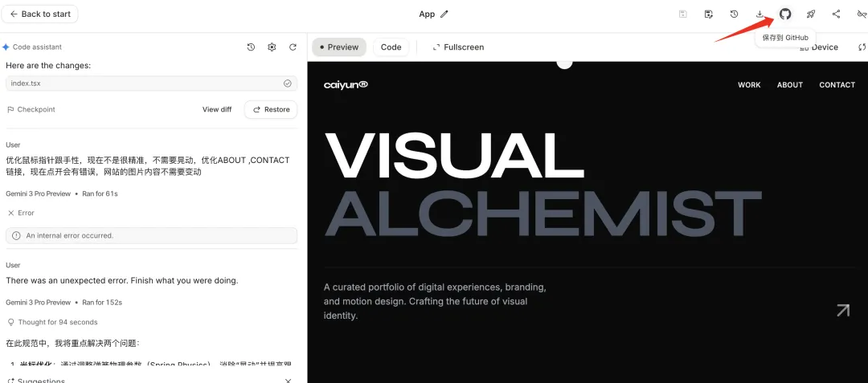The width and height of the screenshot is (868, 383).
Task: Switch to the Code tab
Action: pos(391,47)
